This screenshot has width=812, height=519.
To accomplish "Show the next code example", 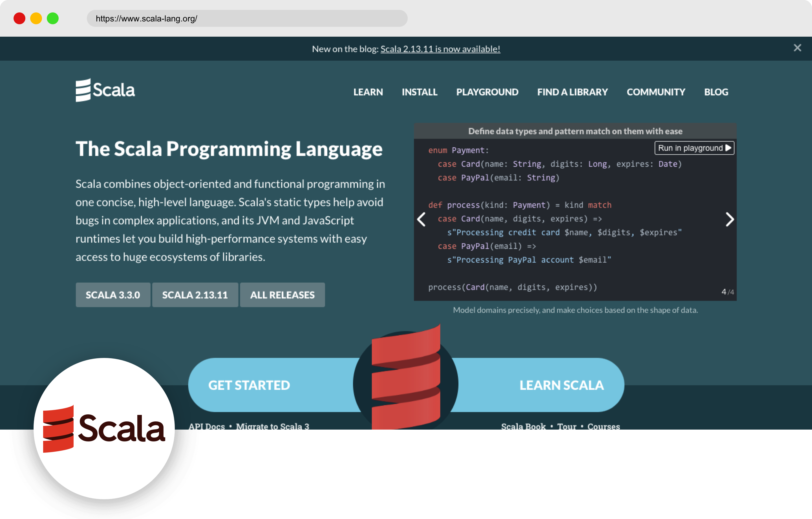I will (729, 220).
